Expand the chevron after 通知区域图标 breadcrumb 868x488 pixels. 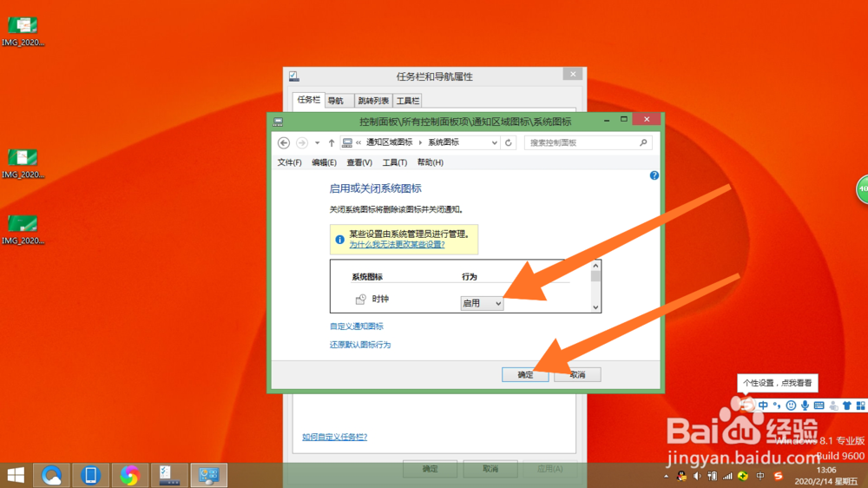click(421, 143)
